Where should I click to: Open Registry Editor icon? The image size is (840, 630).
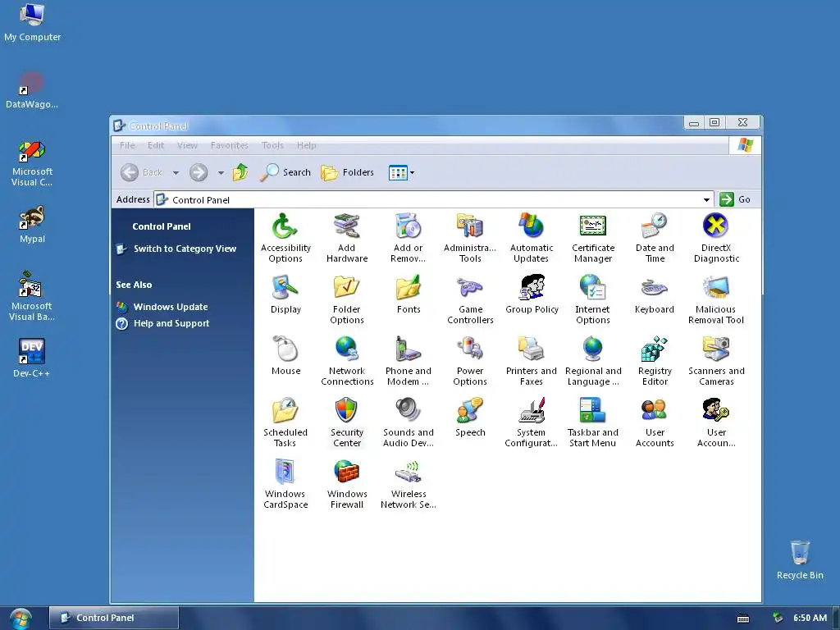[x=655, y=361]
